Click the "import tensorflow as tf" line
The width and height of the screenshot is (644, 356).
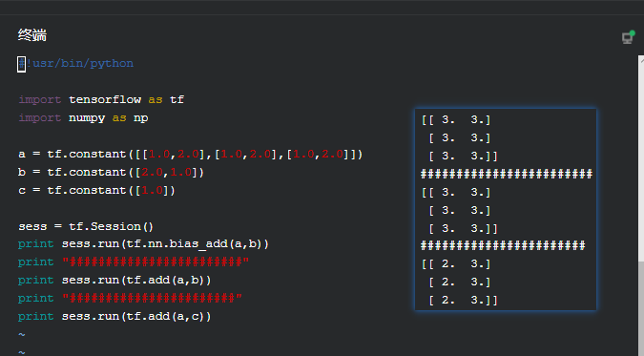pos(101,100)
